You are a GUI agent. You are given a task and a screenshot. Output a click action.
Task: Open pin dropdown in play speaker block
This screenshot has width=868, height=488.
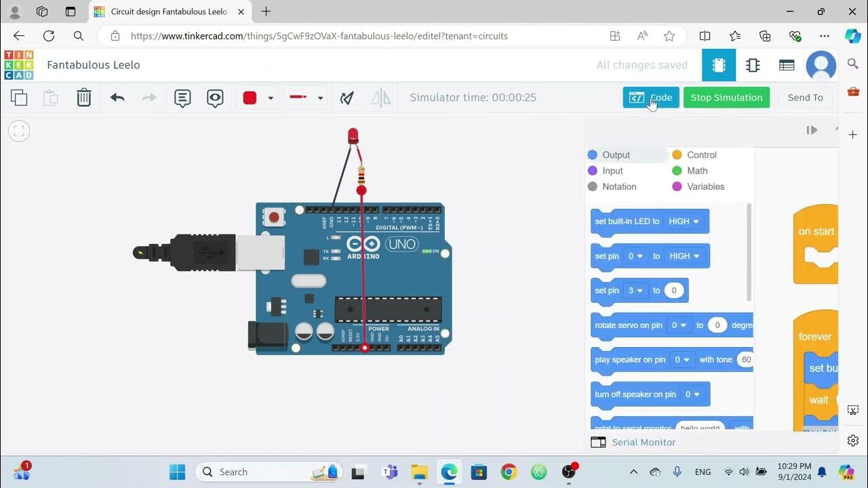click(682, 360)
